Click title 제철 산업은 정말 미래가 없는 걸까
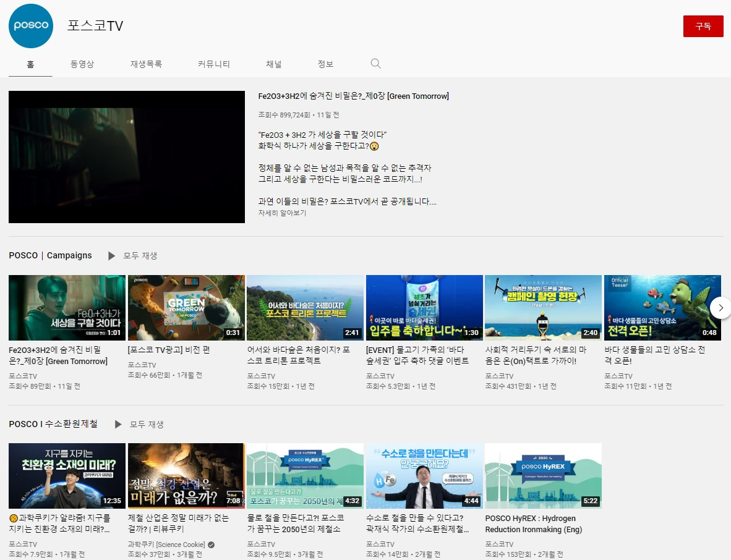The width and height of the screenshot is (731, 560). click(179, 523)
